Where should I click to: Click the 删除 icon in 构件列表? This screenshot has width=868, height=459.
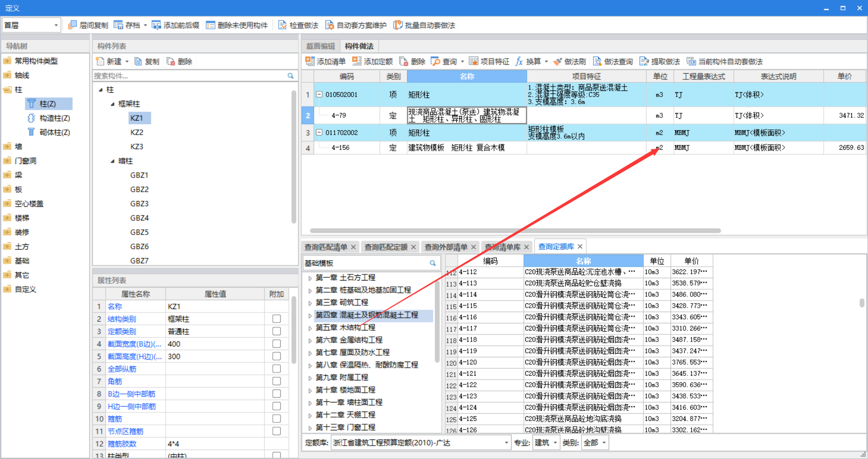click(170, 61)
